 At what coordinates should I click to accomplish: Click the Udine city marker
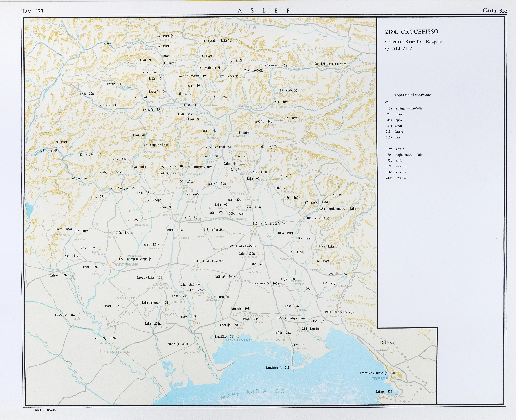(x=255, y=229)
